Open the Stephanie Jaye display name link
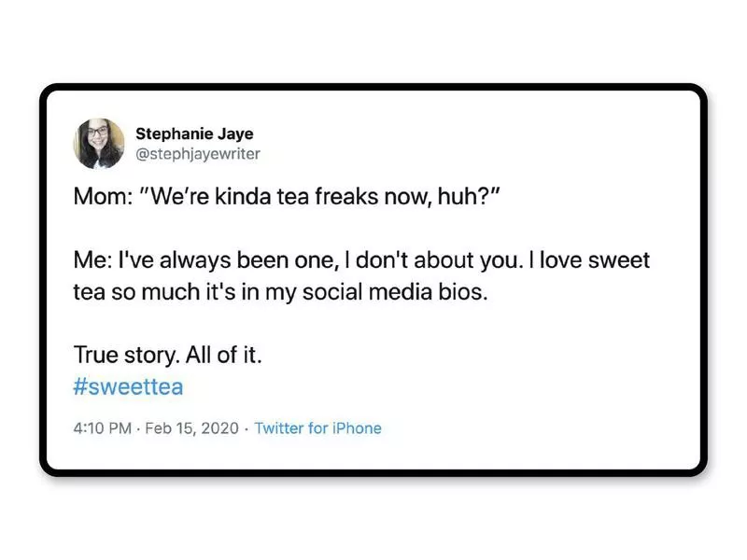The width and height of the screenshot is (747, 560). coord(194,133)
